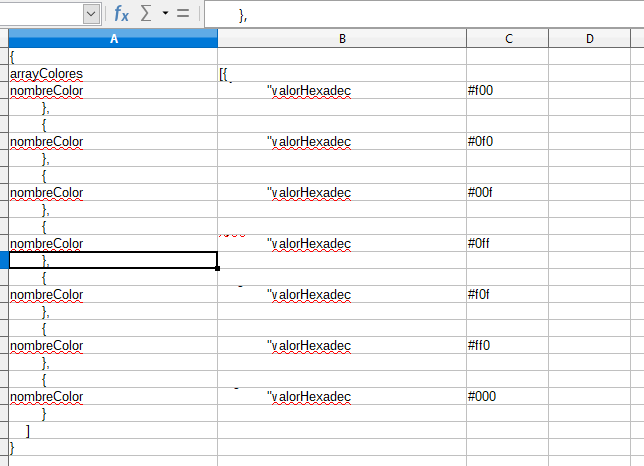Screen dimensions: 644x466
Task: Click the cell with value #00f
Action: (x=508, y=193)
